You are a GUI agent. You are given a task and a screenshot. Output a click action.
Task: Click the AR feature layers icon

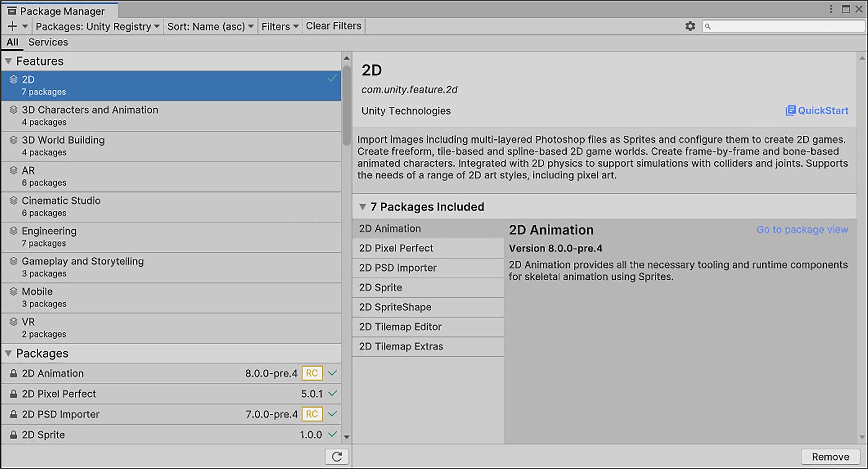tap(14, 171)
